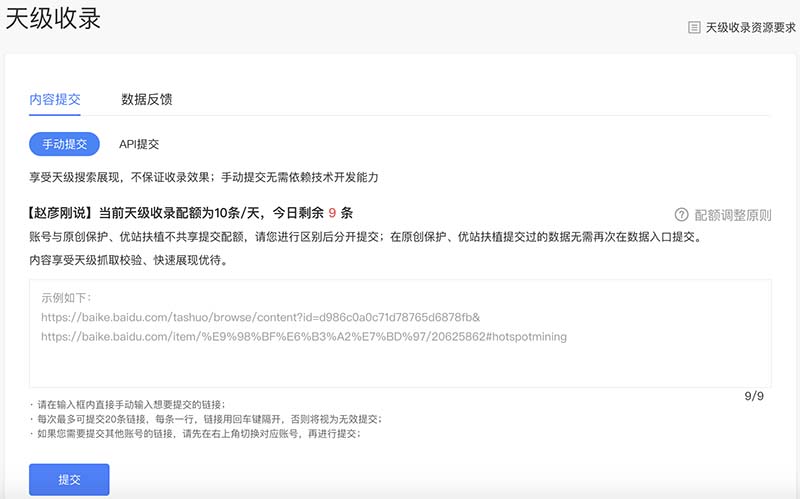
Task: Focus the link submission text area
Action: point(400,350)
